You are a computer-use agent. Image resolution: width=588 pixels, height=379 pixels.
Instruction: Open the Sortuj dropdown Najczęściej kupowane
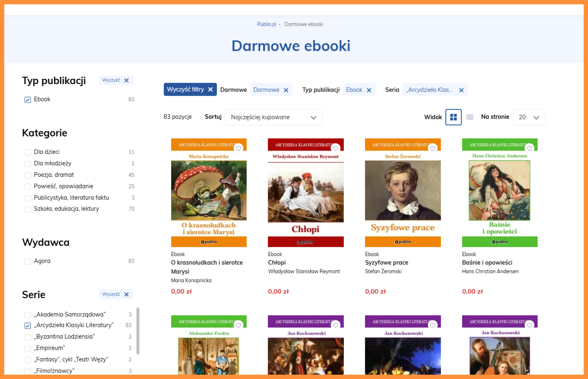273,117
